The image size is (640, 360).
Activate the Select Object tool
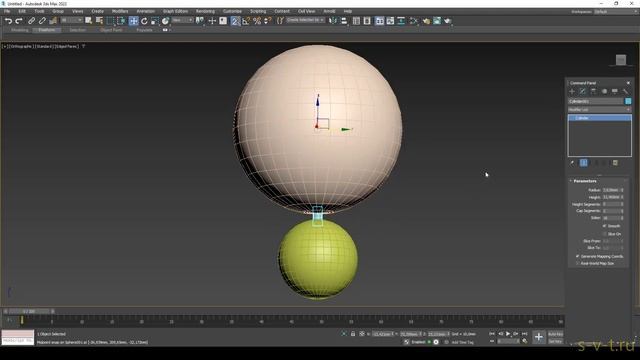click(x=89, y=21)
